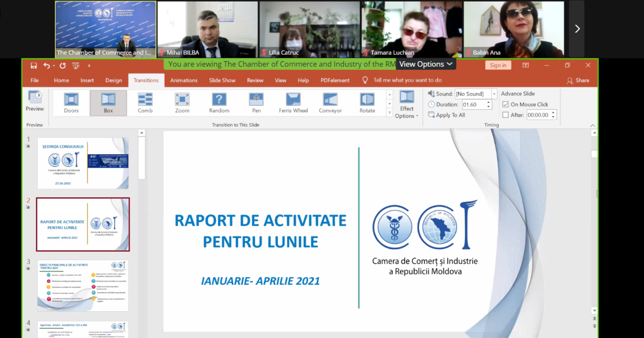Open the Undo history dropdown arrow
Image resolution: width=644 pixels, height=338 pixels.
point(54,66)
